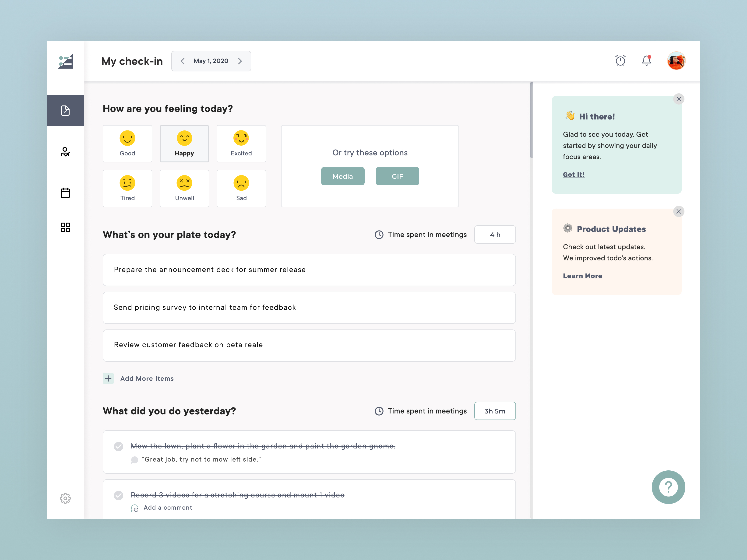Open the May 1, 2020 date picker
The image size is (747, 560).
211,61
